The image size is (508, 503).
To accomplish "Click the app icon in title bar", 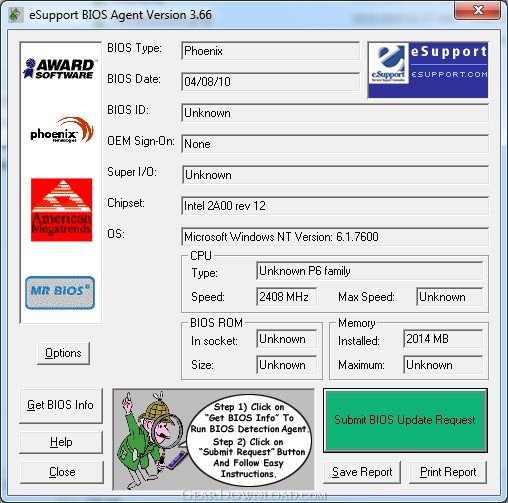I will 15,15.
